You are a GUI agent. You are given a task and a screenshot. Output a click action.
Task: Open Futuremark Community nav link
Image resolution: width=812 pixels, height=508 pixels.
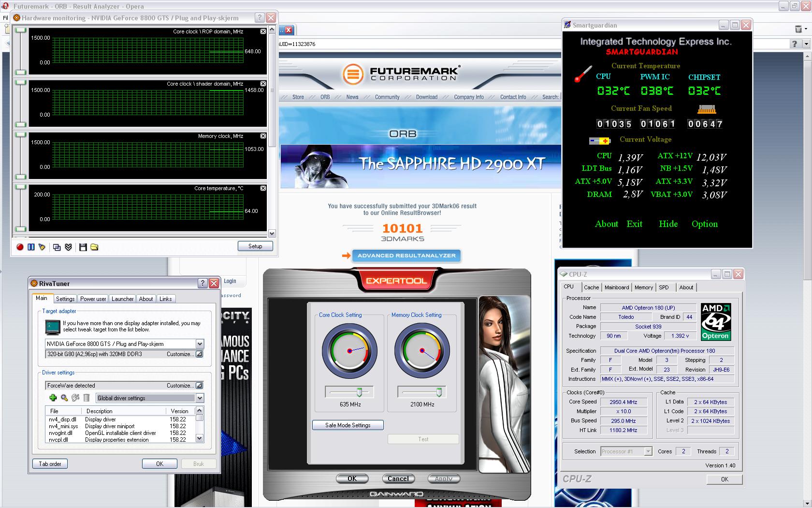pos(387,97)
